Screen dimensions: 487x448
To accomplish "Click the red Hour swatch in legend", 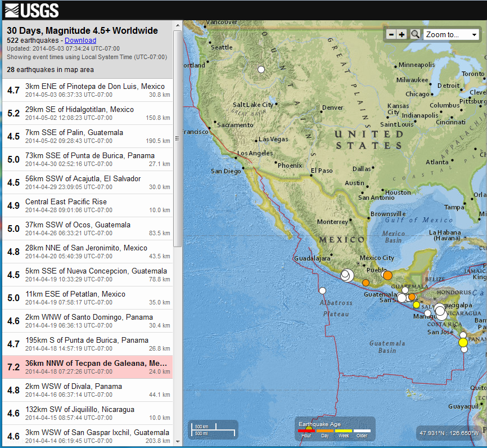I will click(x=306, y=431).
